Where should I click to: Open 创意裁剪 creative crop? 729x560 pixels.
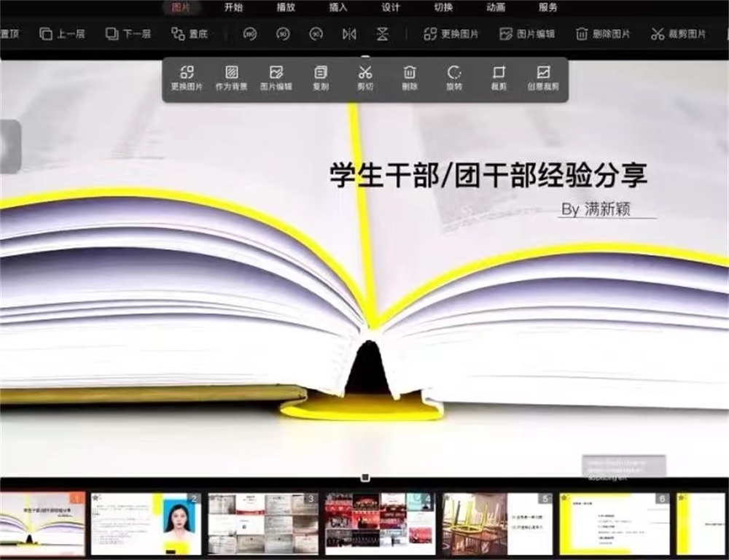pyautogui.click(x=543, y=78)
